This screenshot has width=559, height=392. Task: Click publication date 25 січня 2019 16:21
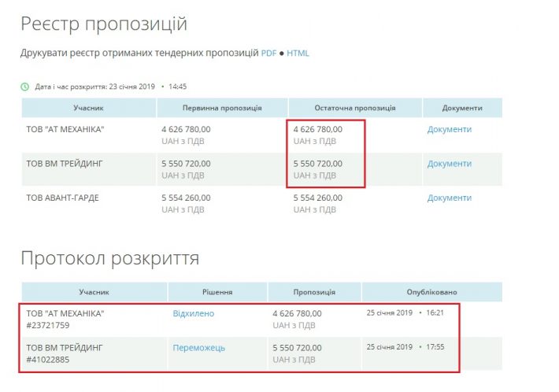[405, 312]
